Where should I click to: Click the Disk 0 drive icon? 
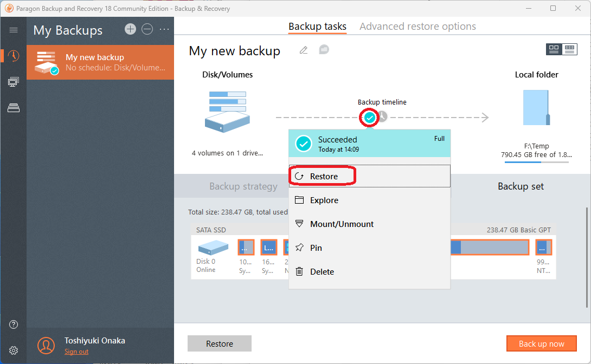tap(213, 248)
